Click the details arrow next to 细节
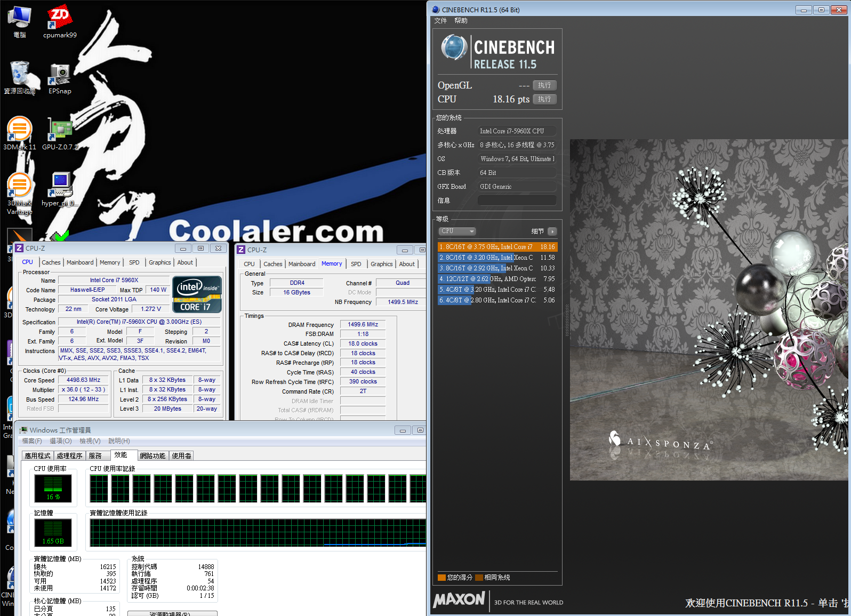This screenshot has width=851, height=616. pos(552,231)
